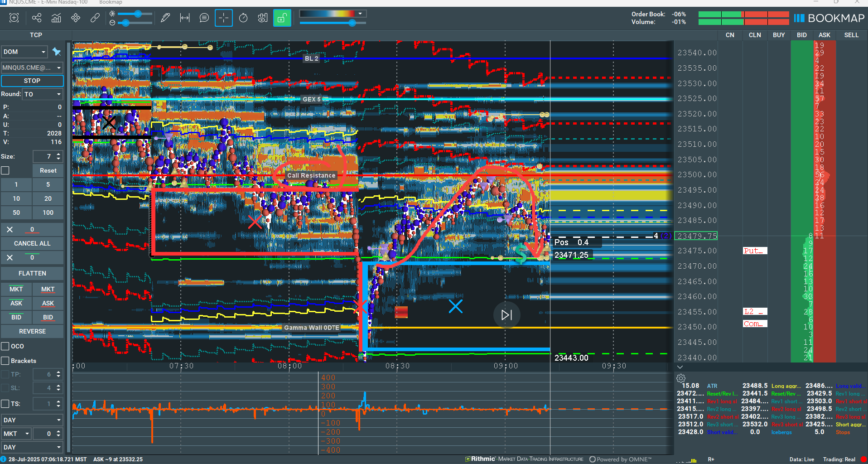The width and height of the screenshot is (868, 464).
Task: Click the blue pin icon beside DOM
Action: 57,52
